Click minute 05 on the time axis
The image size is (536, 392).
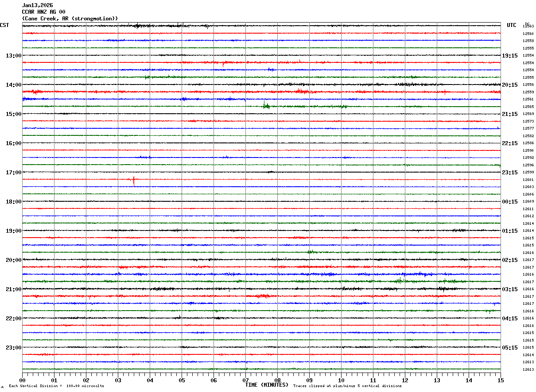pos(182,380)
